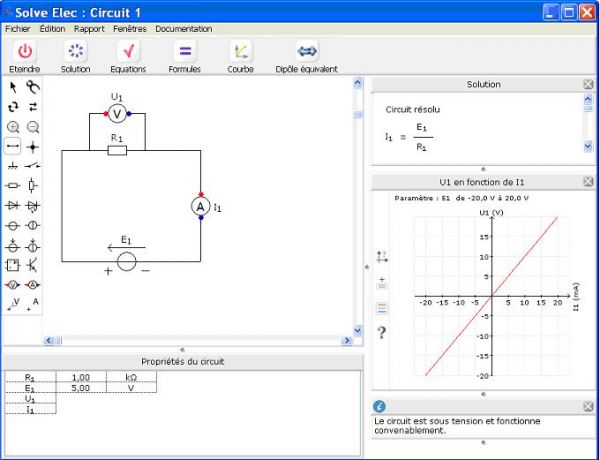Click the graph add curve plus icon
This screenshot has height=460, width=600.
382,283
